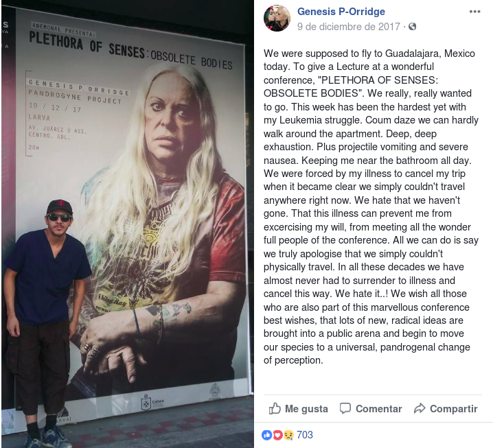Open the poster photo of the event

pos(128,224)
